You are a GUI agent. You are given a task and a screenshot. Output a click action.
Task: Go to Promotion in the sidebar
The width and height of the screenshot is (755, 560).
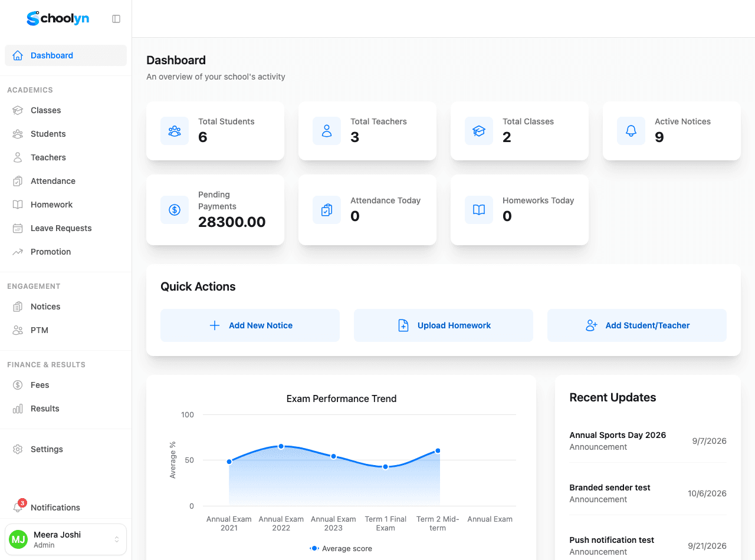pos(65,252)
